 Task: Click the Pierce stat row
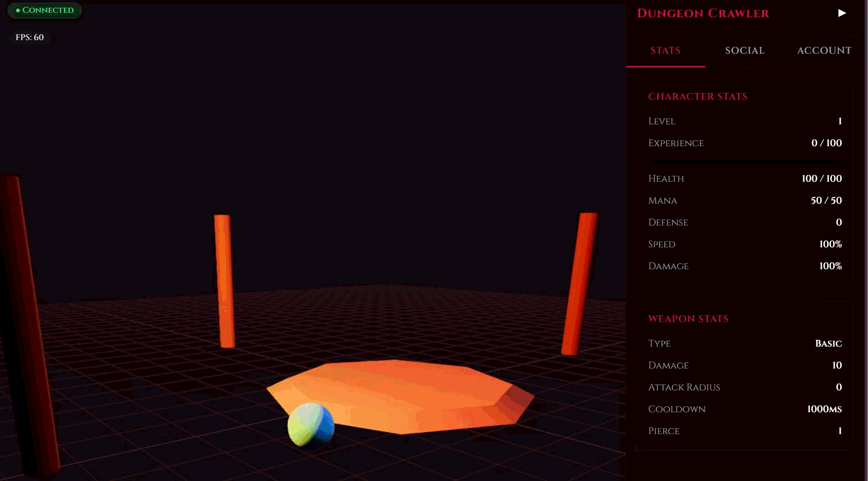tap(744, 431)
